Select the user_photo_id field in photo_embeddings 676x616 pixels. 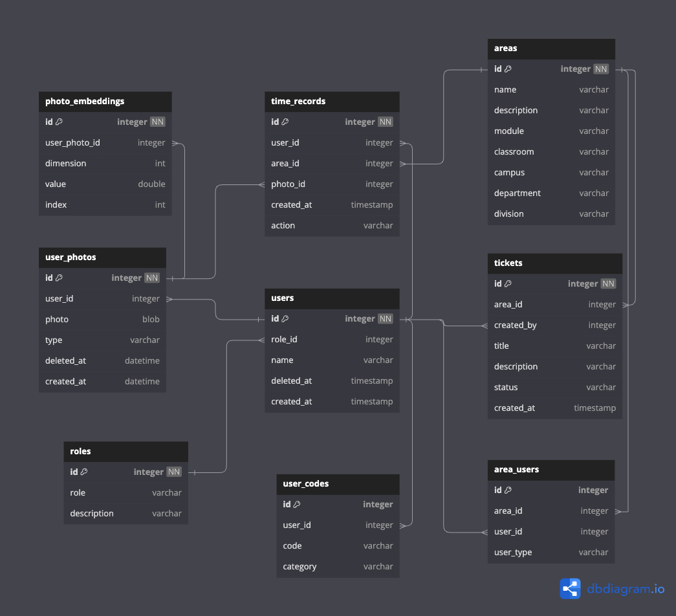(72, 143)
